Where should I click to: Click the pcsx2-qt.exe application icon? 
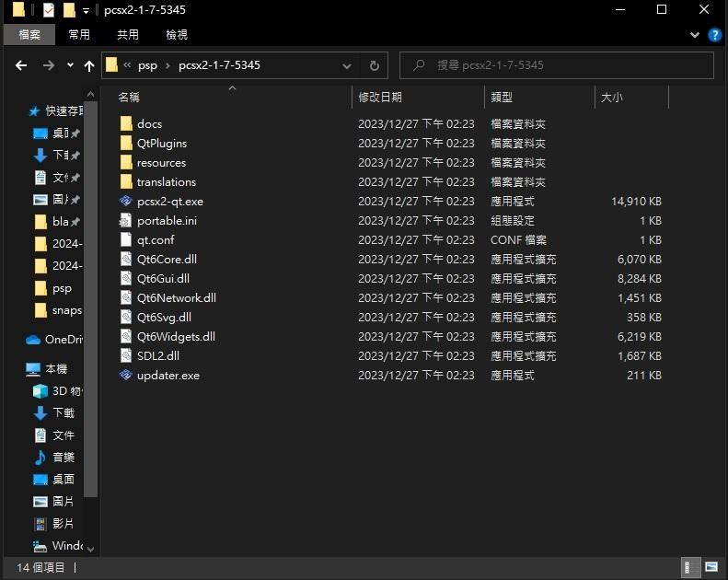tap(127, 201)
